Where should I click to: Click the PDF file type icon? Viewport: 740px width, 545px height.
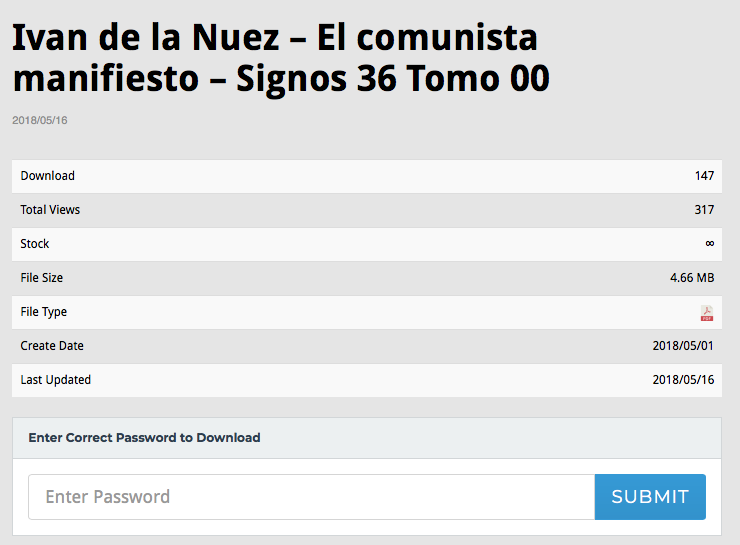707,313
